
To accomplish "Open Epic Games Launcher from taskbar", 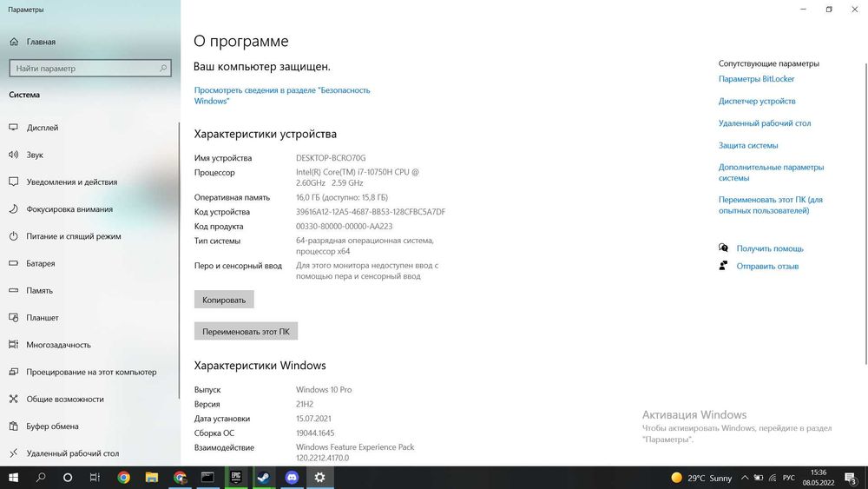I will (x=236, y=478).
